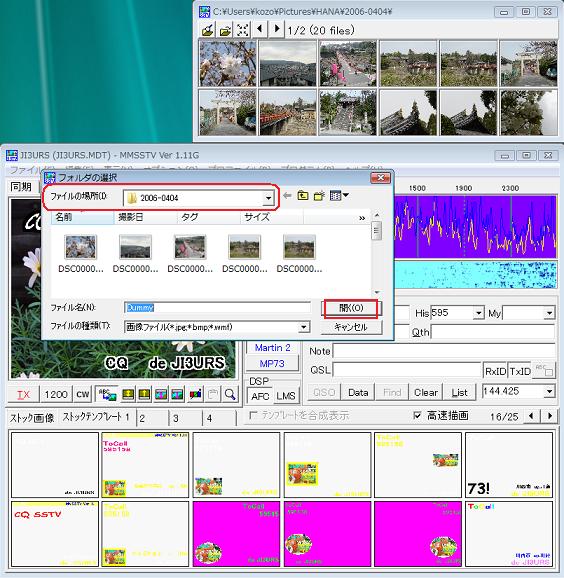
Task: Click the TX transmit button
Action: [24, 394]
